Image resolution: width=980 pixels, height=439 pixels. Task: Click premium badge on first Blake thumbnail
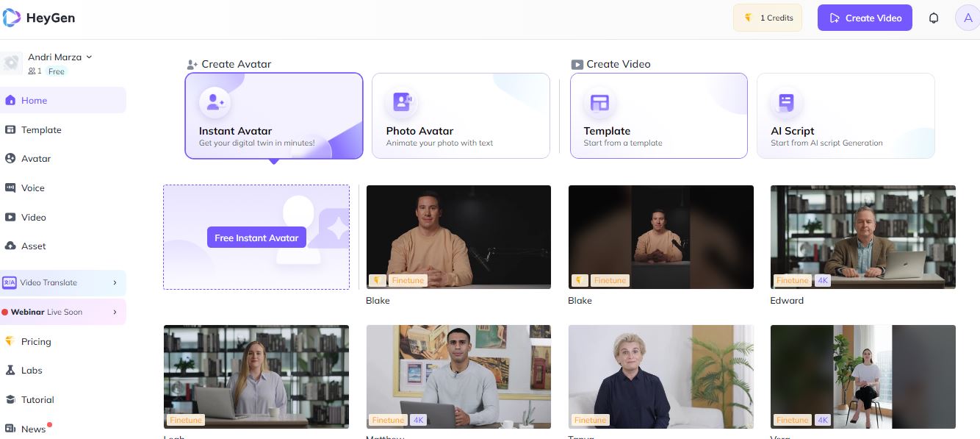pyautogui.click(x=378, y=280)
